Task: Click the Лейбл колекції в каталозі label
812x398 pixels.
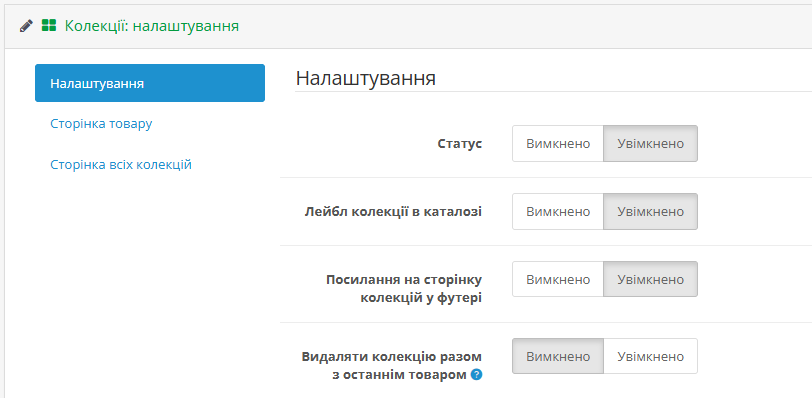Action: click(x=393, y=212)
